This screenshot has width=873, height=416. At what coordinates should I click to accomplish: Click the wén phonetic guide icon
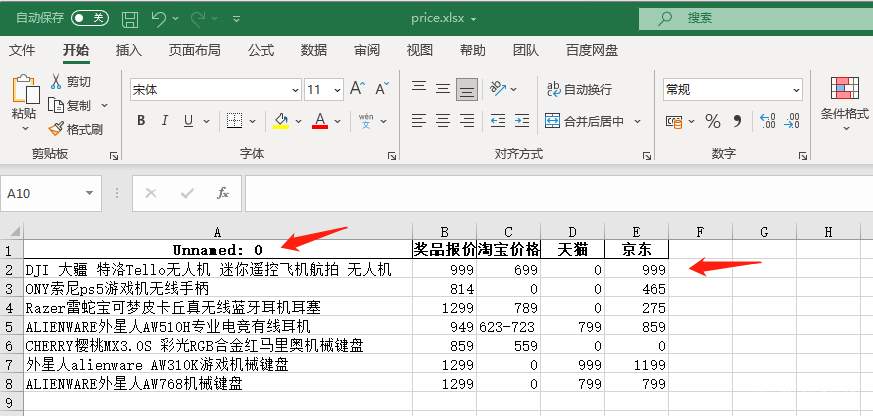[x=366, y=120]
